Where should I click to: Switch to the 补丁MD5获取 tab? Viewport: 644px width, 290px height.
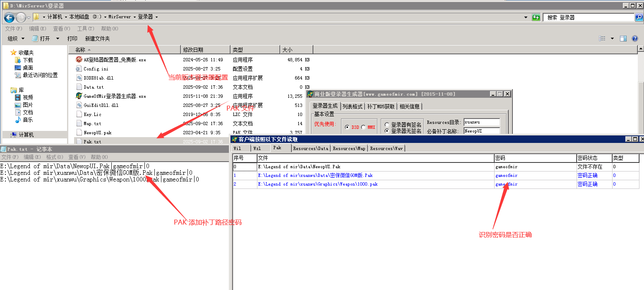381,106
